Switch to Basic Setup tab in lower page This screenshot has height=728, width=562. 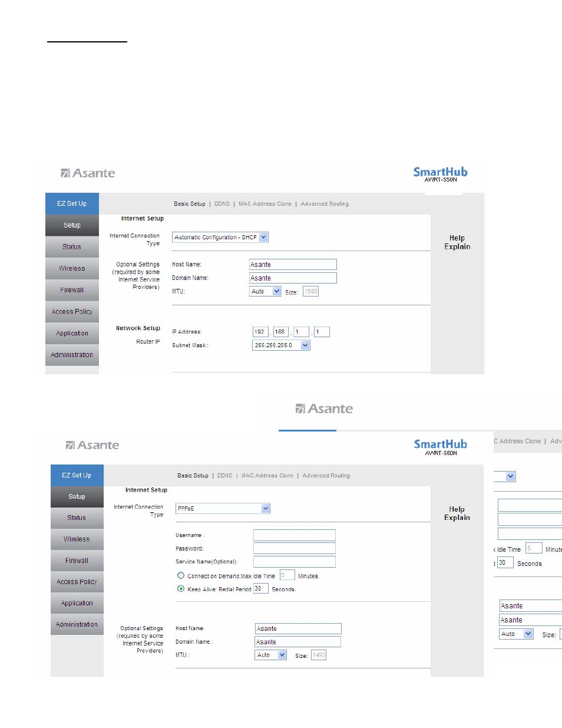(x=193, y=476)
